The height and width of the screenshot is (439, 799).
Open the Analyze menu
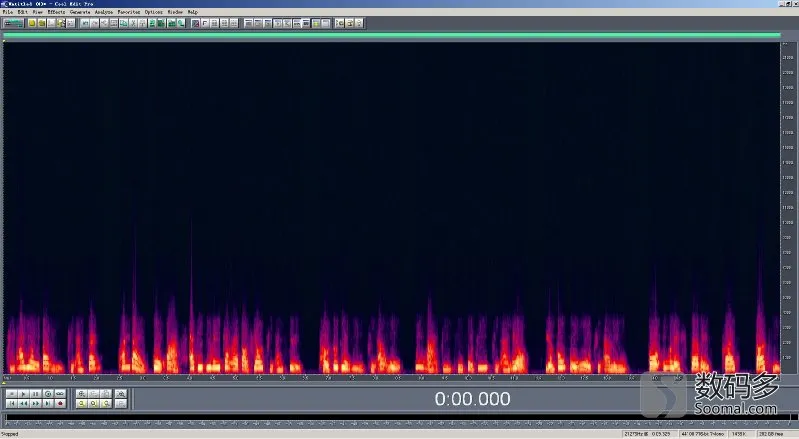tap(103, 12)
